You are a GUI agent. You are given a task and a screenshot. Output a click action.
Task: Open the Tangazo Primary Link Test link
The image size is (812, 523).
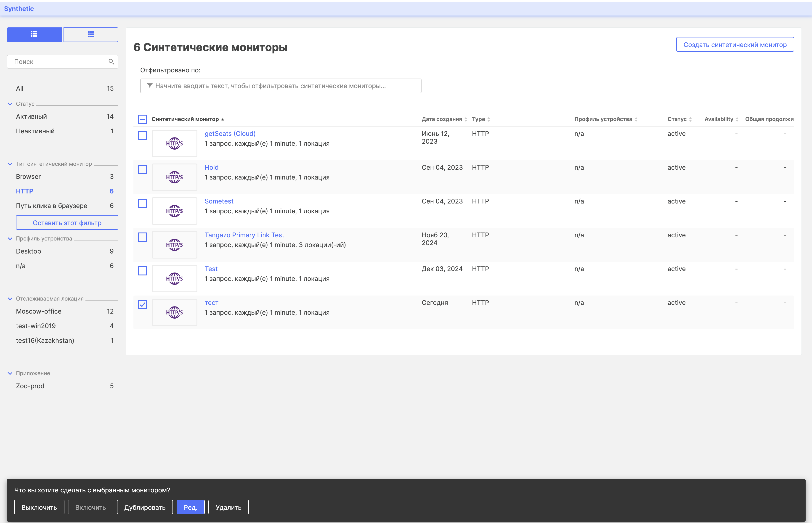point(244,235)
